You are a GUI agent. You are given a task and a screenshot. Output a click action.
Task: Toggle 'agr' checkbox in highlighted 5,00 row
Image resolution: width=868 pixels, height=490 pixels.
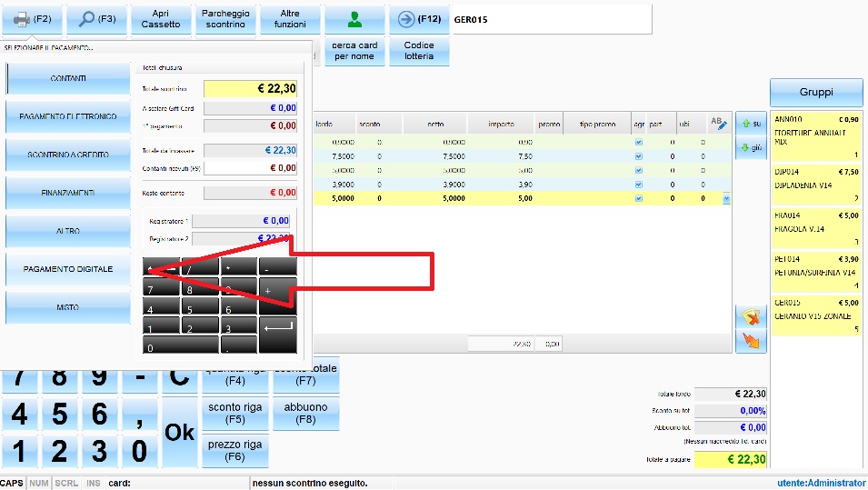[x=639, y=198]
